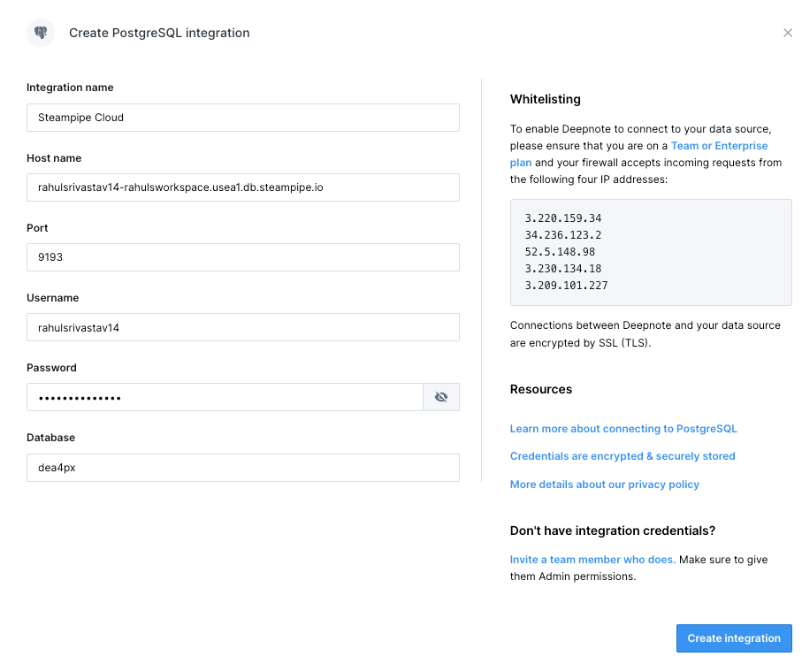Focus the Host name input field

pos(243,187)
